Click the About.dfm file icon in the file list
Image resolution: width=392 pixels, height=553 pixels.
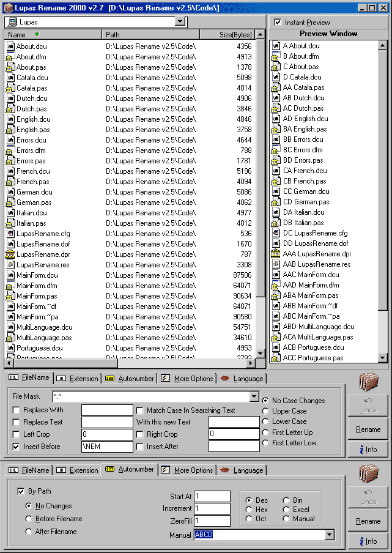point(10,57)
